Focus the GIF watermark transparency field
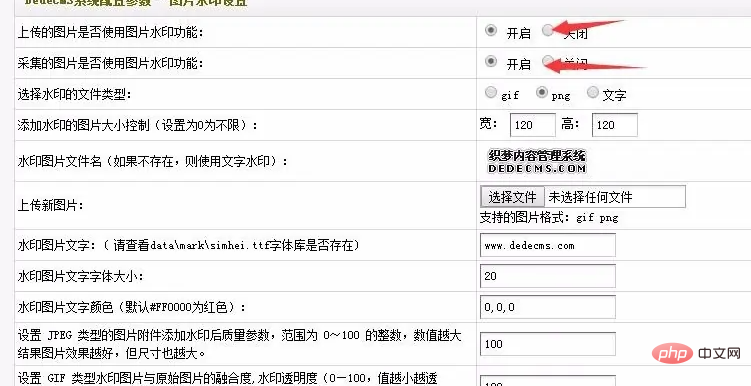 [548, 382]
